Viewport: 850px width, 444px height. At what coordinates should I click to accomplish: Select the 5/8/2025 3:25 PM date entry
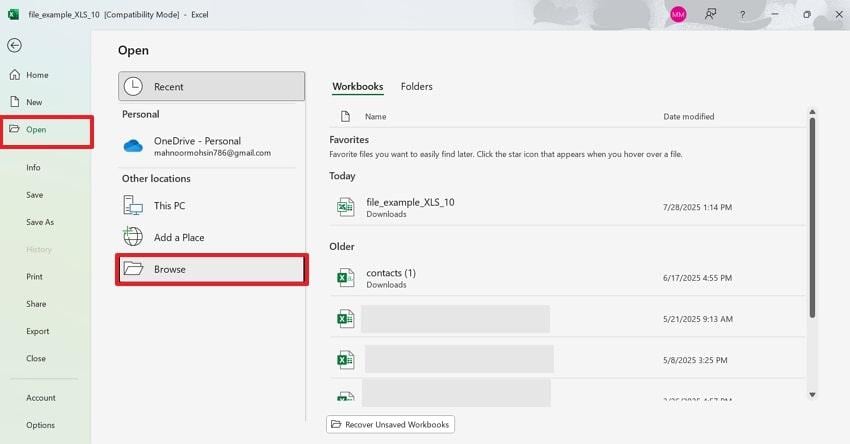coord(695,360)
